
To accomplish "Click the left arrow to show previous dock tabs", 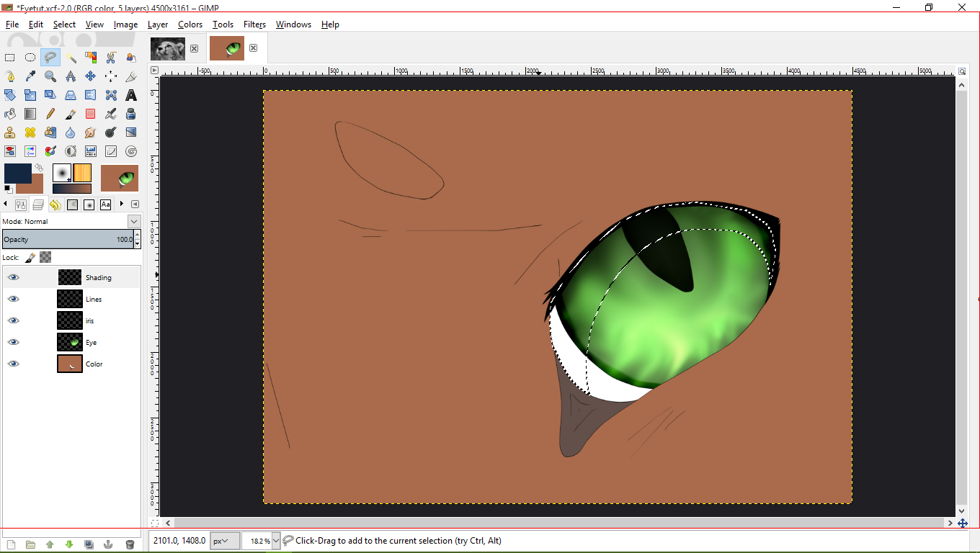I will pos(6,204).
